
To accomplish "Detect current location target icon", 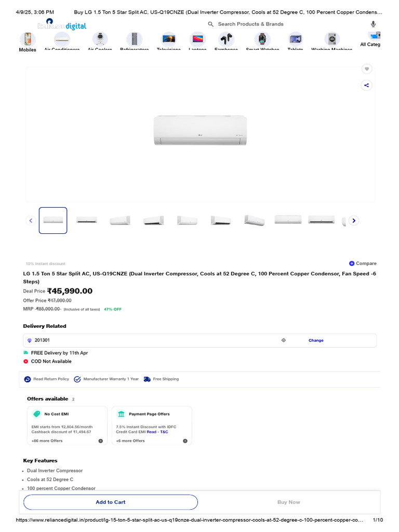I will coord(284,340).
